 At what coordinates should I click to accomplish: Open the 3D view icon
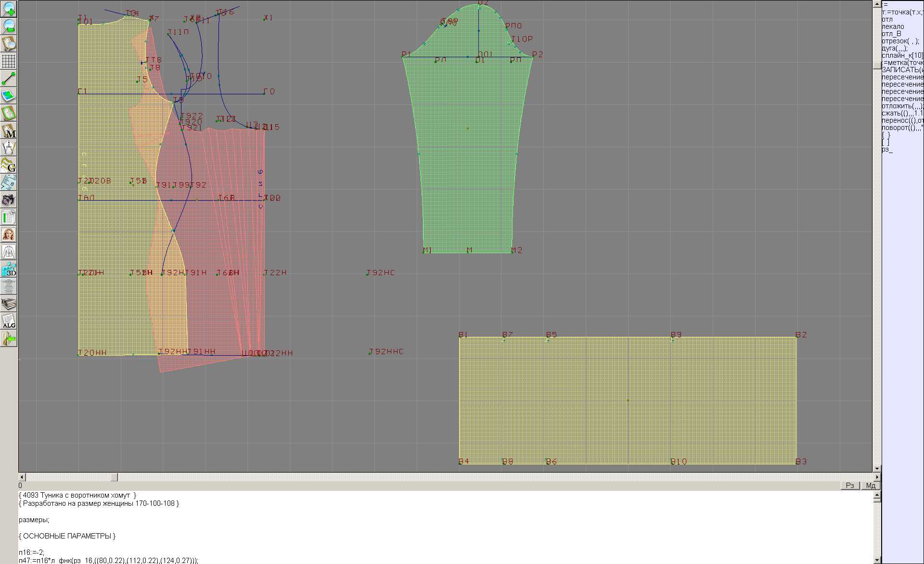click(x=9, y=269)
